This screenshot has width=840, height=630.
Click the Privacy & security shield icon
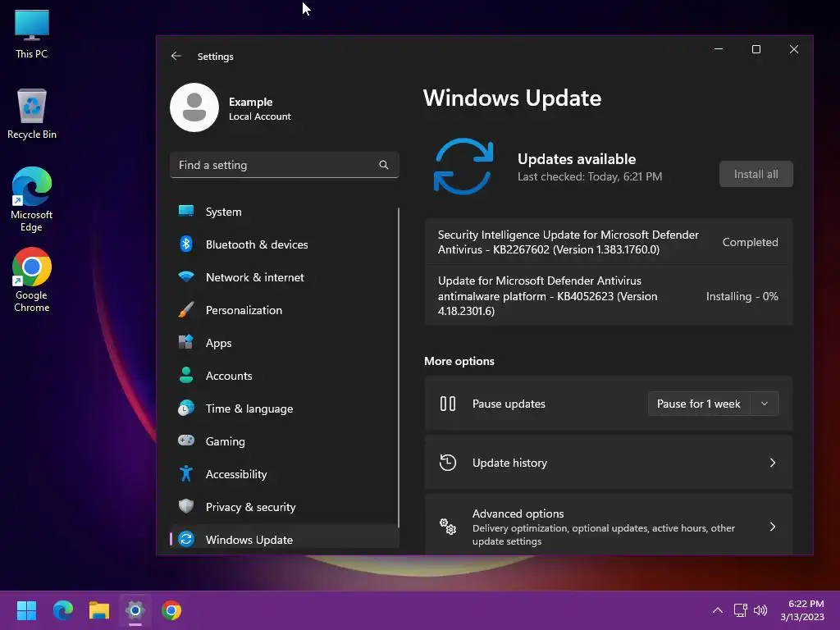tap(186, 506)
